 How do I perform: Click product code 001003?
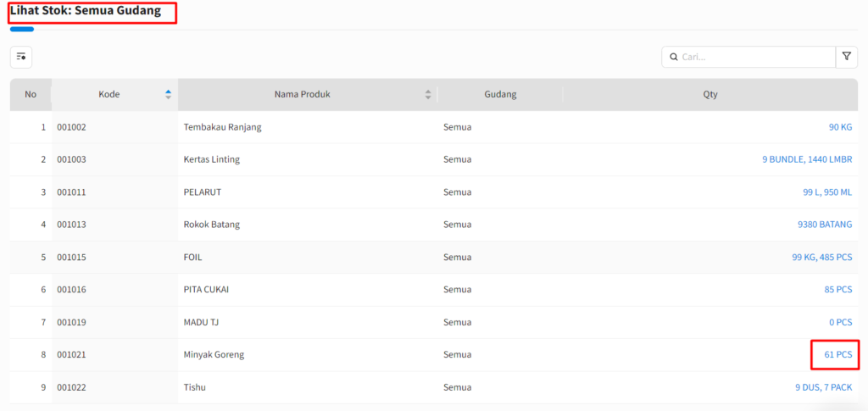pyautogui.click(x=71, y=160)
